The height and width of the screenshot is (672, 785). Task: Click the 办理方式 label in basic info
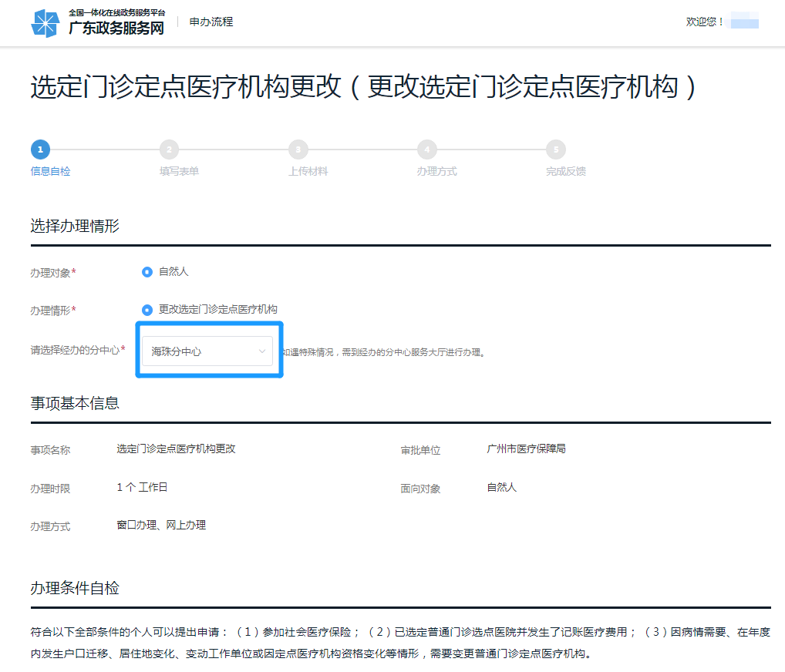click(x=51, y=526)
